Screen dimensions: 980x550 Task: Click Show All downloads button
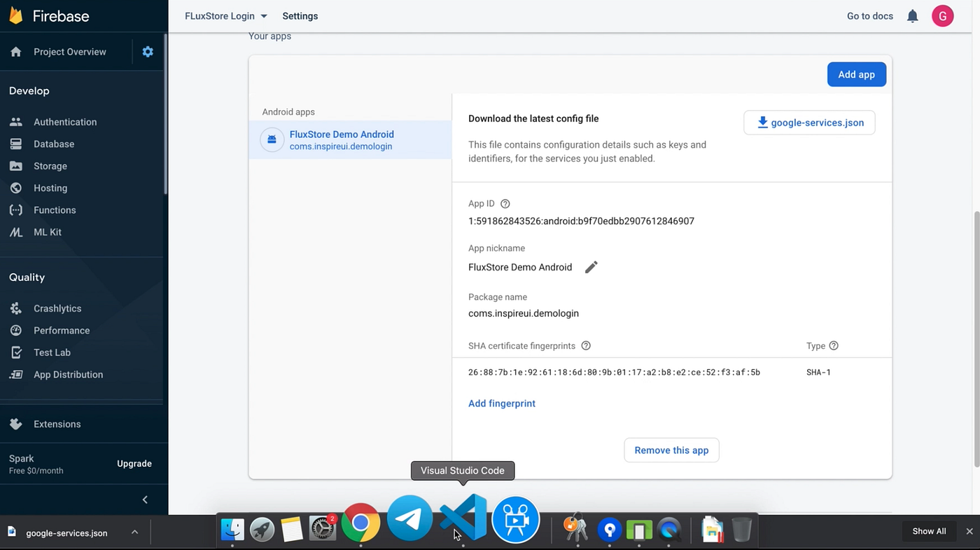[x=929, y=532]
